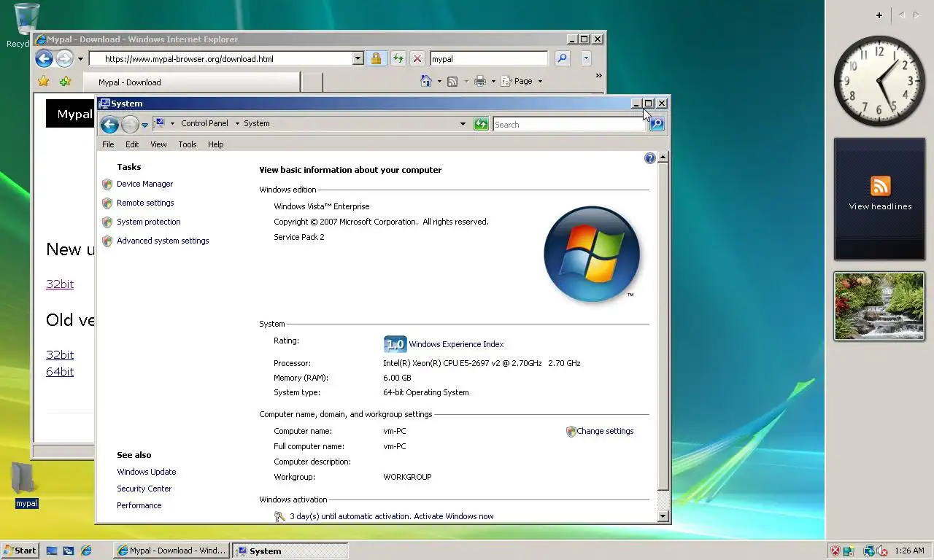
Task: Open the Edit menu in System window
Action: [x=132, y=144]
